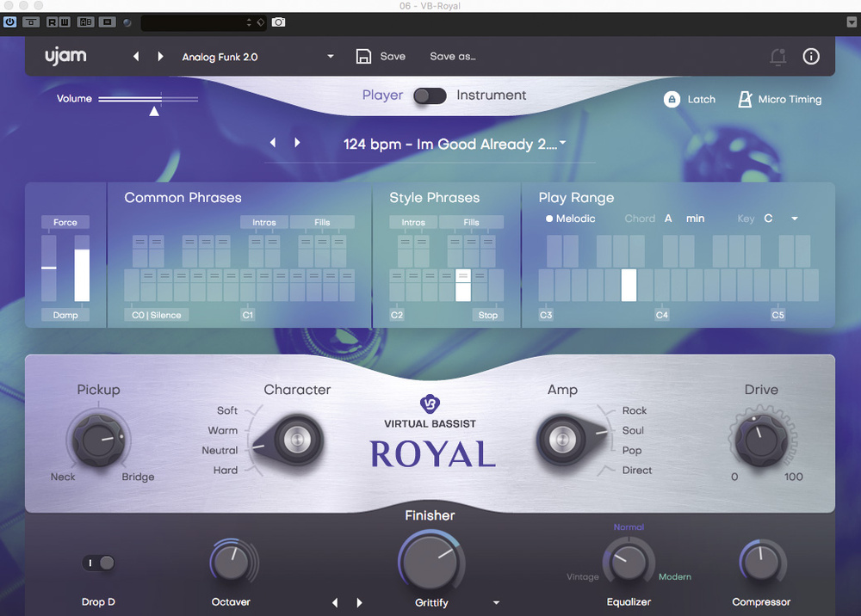The height and width of the screenshot is (616, 861).
Task: Adjust the Volume slider
Action: tap(148, 99)
